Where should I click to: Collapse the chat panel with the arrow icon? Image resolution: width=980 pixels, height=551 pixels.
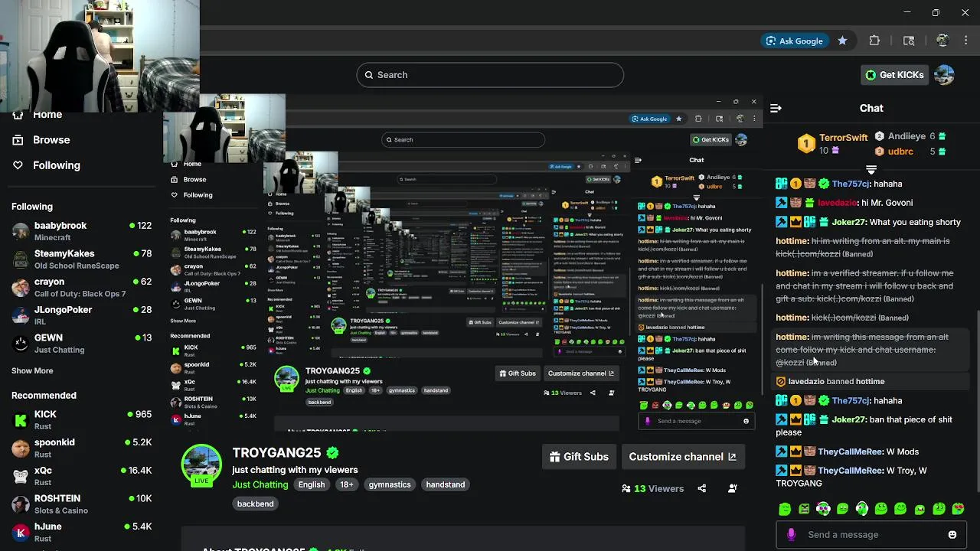pyautogui.click(x=776, y=108)
